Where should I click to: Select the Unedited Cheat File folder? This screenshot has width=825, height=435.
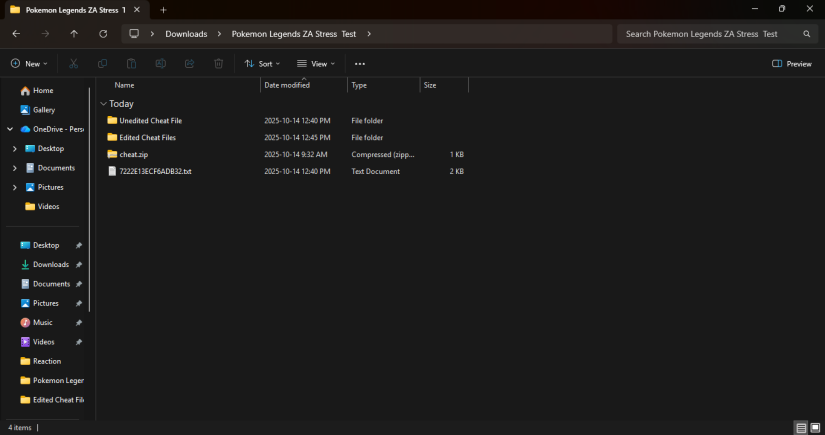pyautogui.click(x=150, y=120)
